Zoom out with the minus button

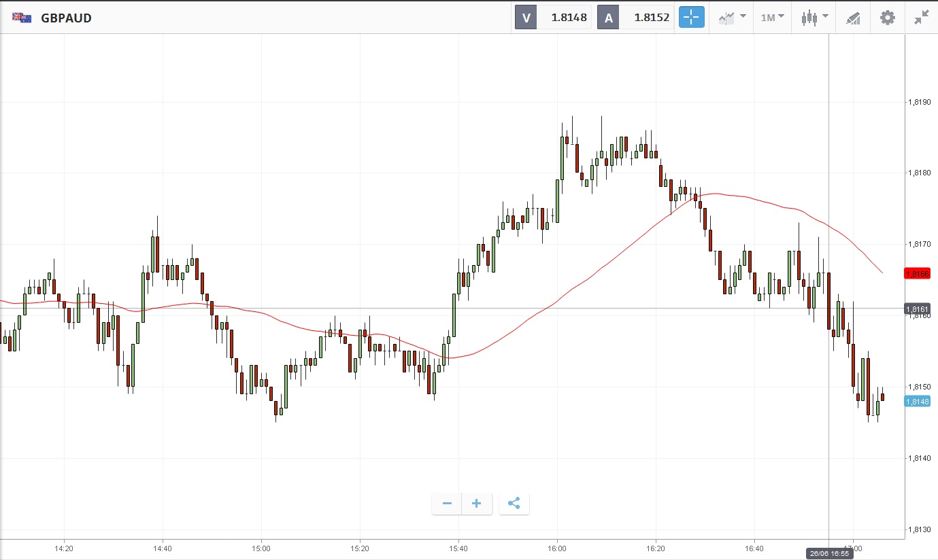coord(447,504)
